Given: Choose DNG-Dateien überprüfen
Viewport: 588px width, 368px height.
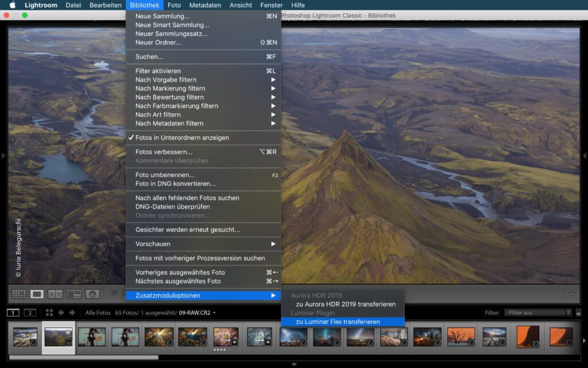Looking at the screenshot, I should click(x=204, y=206).
